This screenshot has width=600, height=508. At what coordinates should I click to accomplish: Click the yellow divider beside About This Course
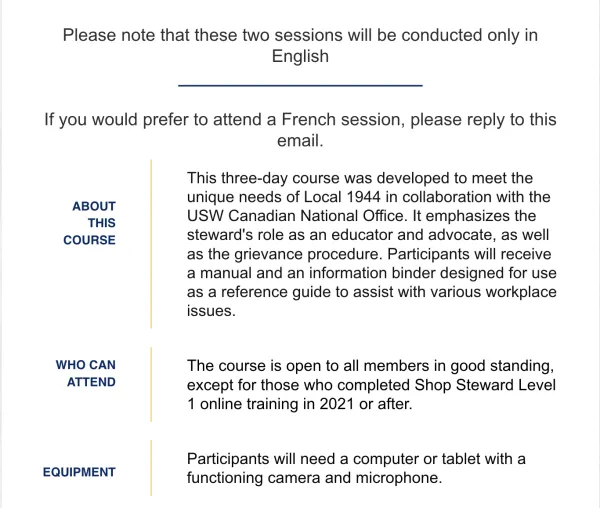(x=151, y=244)
